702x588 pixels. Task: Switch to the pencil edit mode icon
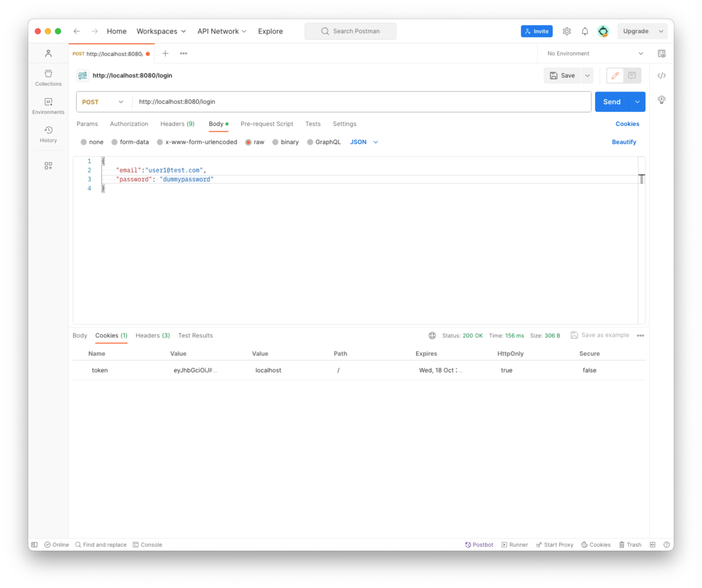point(615,76)
